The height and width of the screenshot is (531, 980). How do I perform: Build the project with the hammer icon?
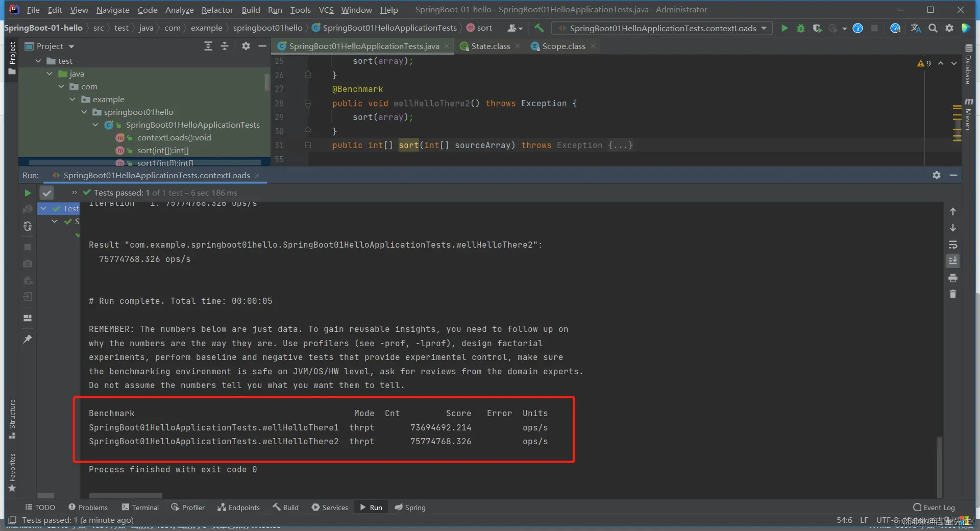pyautogui.click(x=539, y=28)
